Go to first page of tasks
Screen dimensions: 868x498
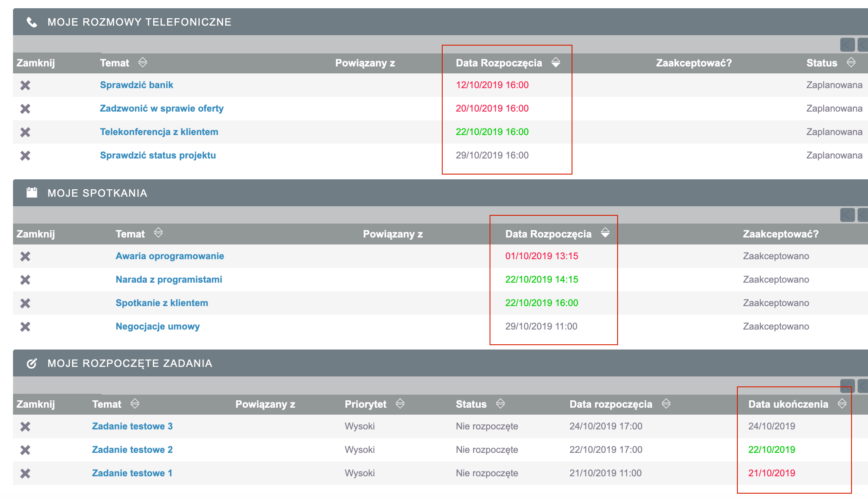click(847, 385)
